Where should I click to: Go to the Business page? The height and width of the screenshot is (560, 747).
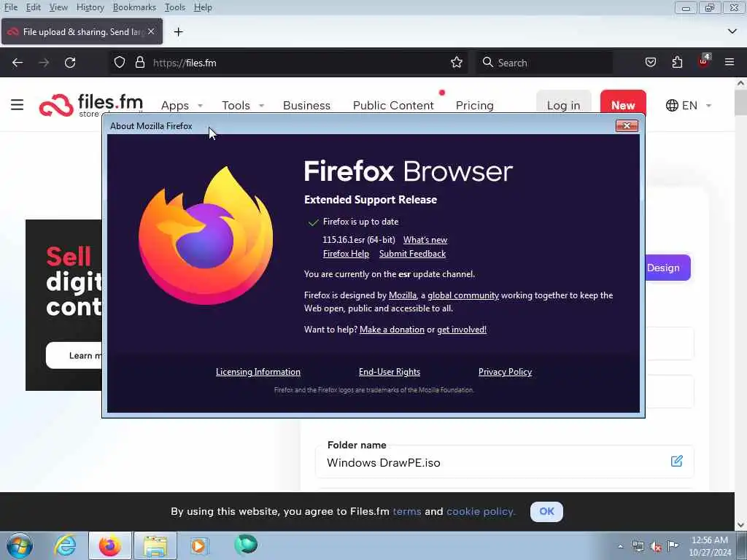[306, 105]
